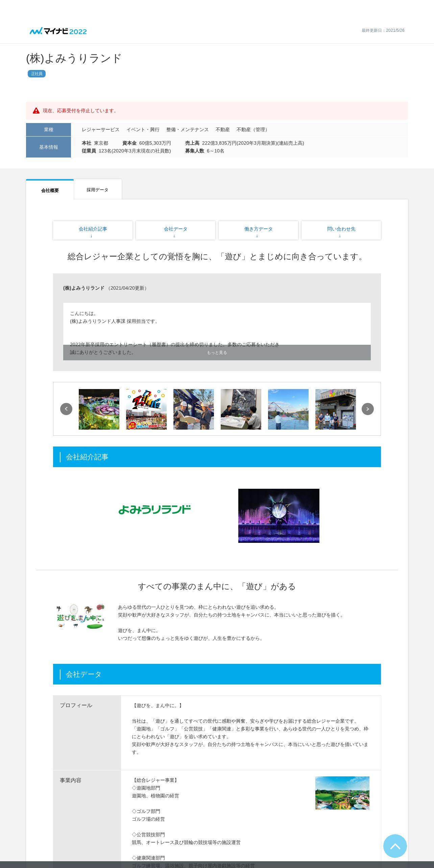Open the roller coaster blue sky thumbnail
The width and height of the screenshot is (434, 868).
(288, 409)
